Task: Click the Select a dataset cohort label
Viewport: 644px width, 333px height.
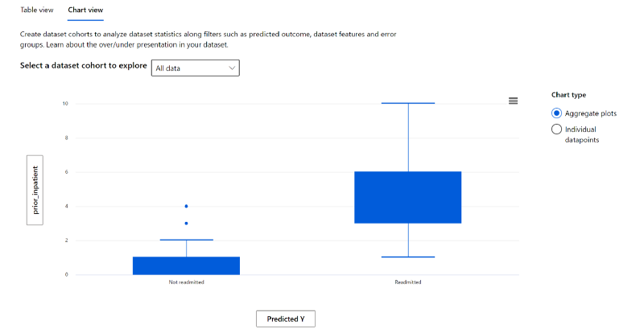Action: coord(84,66)
